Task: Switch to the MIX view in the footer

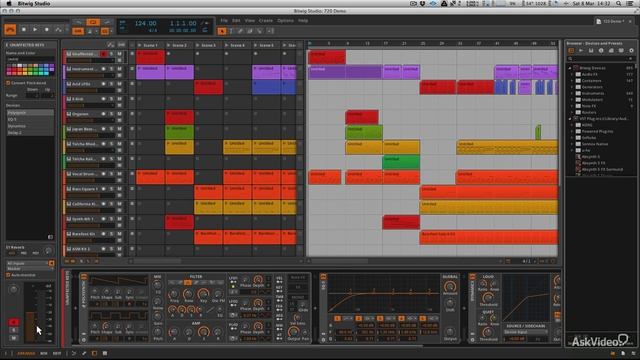Action: click(44, 353)
